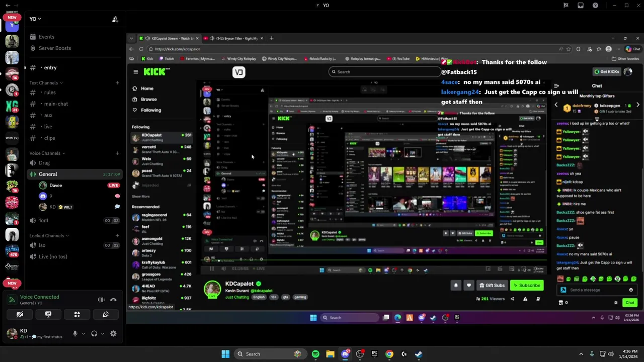
Task: Open the Events entry in channel list
Action: point(74,37)
